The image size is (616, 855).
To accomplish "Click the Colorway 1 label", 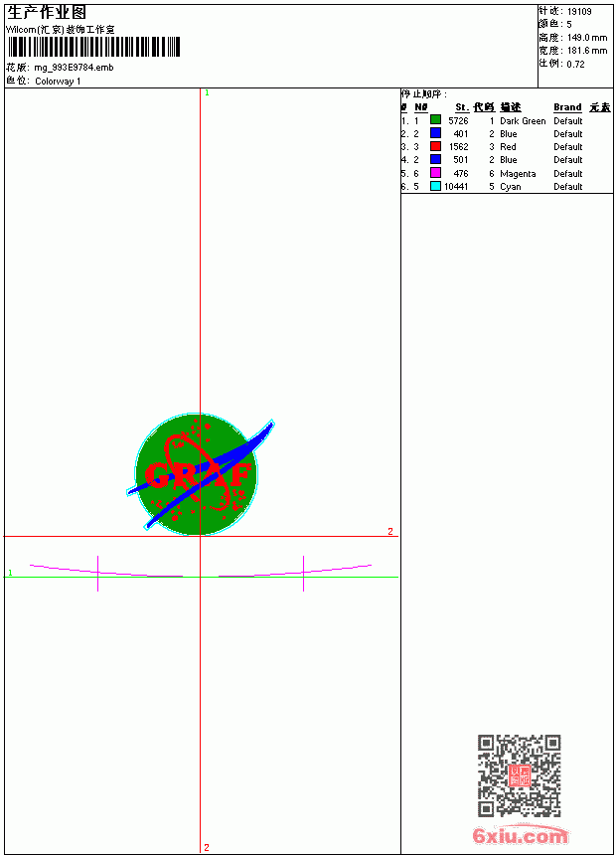I will coord(58,82).
